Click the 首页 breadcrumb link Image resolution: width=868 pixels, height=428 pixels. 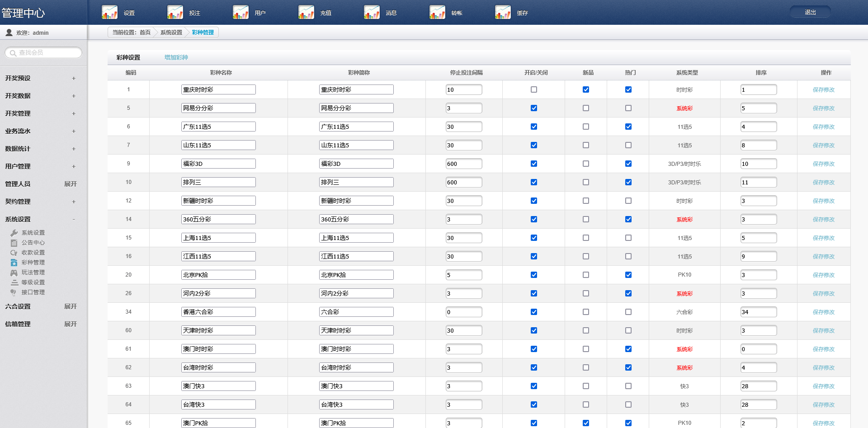[x=145, y=33]
